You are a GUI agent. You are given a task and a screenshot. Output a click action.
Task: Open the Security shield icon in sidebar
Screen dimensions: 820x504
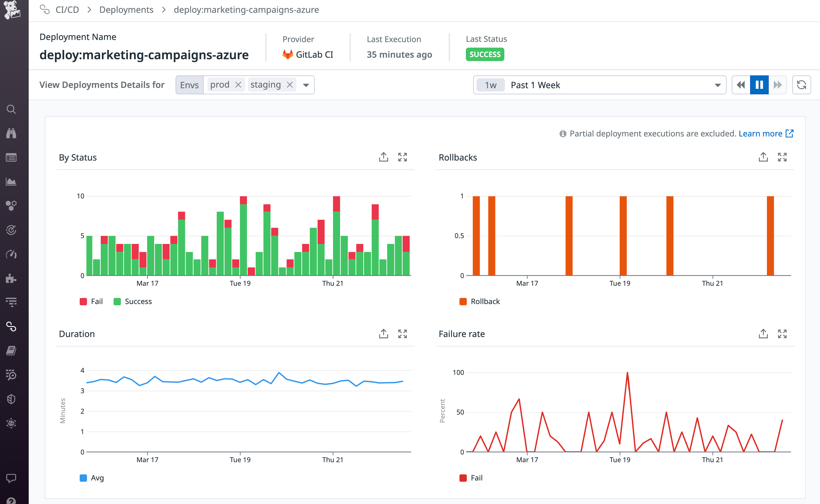[x=11, y=399]
